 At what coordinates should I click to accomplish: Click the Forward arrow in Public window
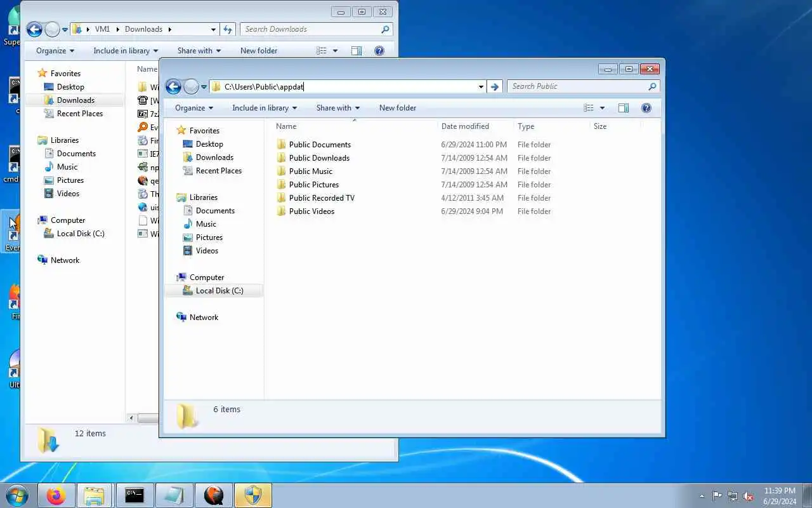pyautogui.click(x=191, y=87)
